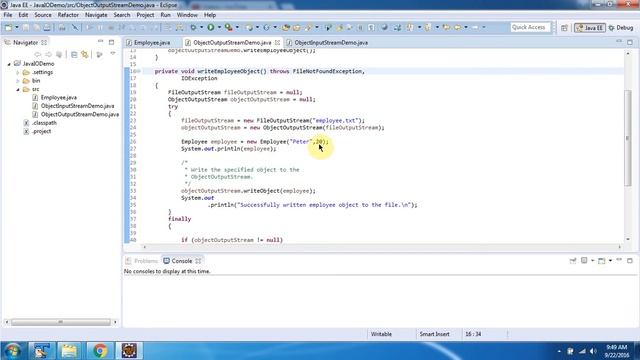Image resolution: width=640 pixels, height=360 pixels.
Task: Click the Writable status entry
Action: tap(381, 334)
